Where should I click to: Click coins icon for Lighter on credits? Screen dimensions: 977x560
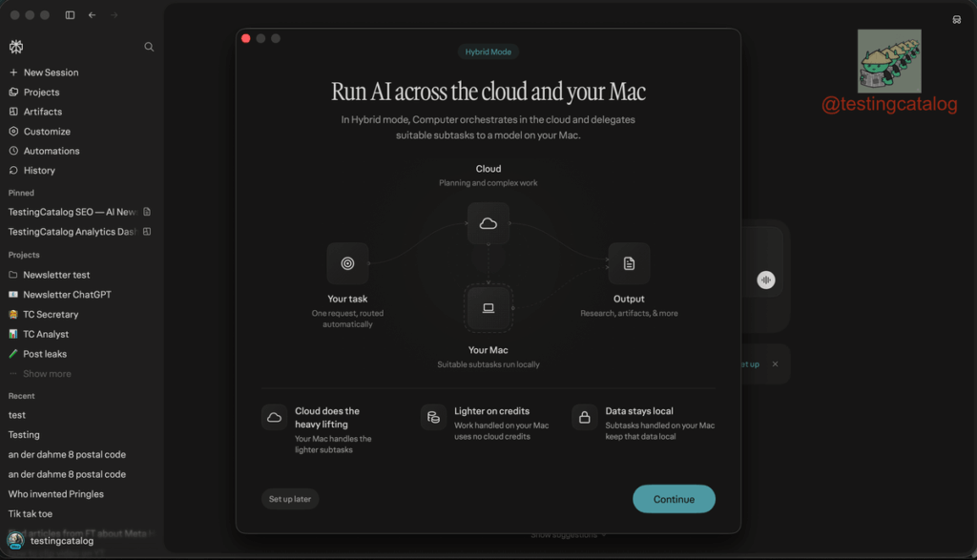point(434,417)
